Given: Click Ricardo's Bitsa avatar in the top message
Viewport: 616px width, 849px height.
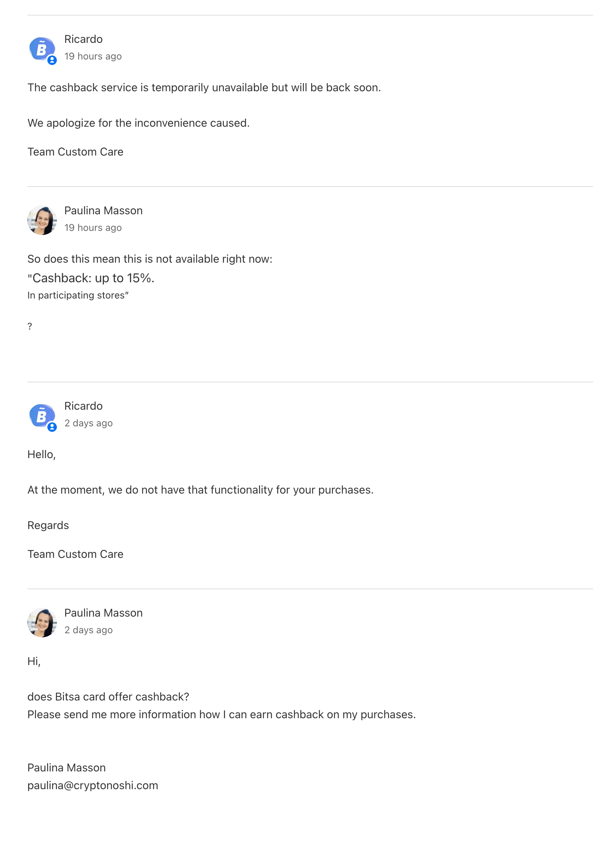Looking at the screenshot, I should click(x=42, y=49).
